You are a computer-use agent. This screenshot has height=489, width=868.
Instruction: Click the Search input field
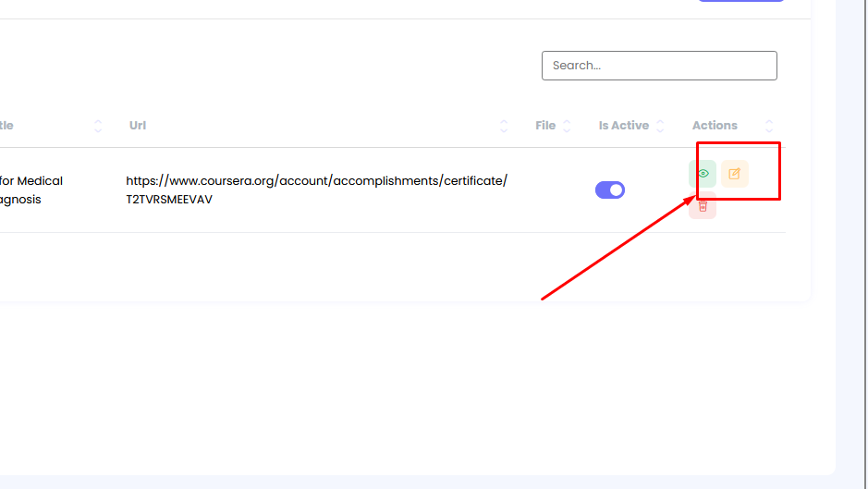(659, 66)
